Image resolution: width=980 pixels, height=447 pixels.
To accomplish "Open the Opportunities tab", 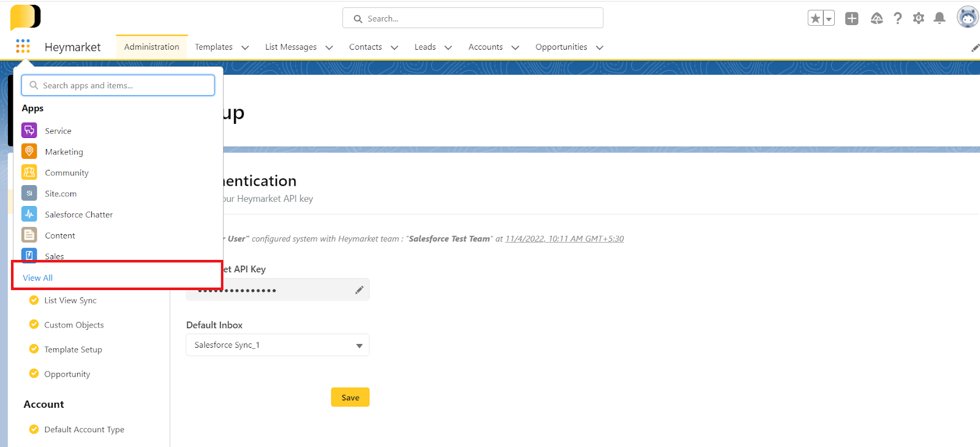I will pyautogui.click(x=561, y=47).
